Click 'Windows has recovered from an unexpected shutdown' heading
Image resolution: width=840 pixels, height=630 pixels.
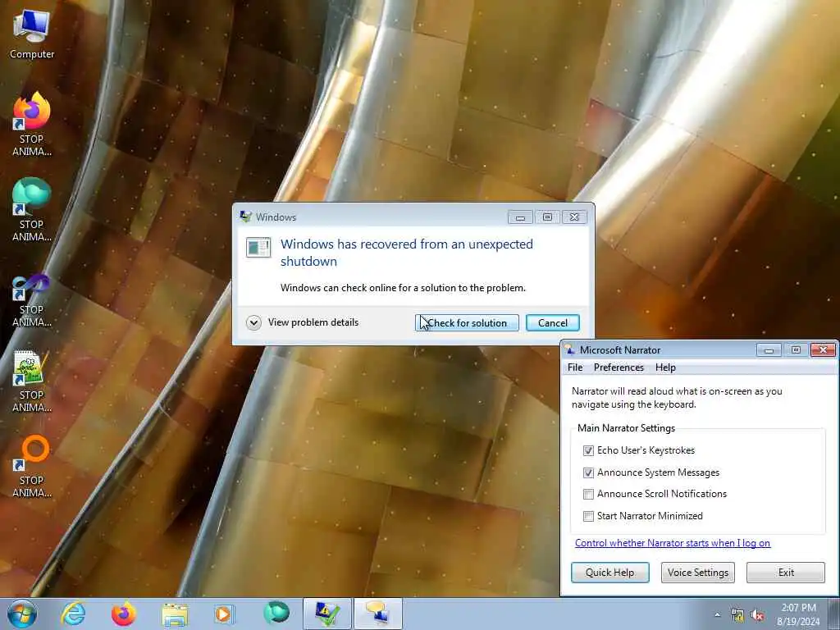(x=407, y=253)
